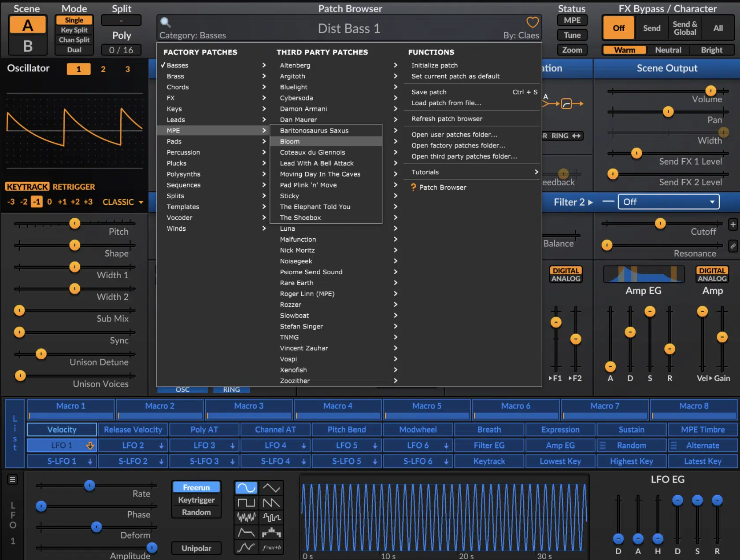Favorite the patch with the heart icon

click(x=533, y=22)
